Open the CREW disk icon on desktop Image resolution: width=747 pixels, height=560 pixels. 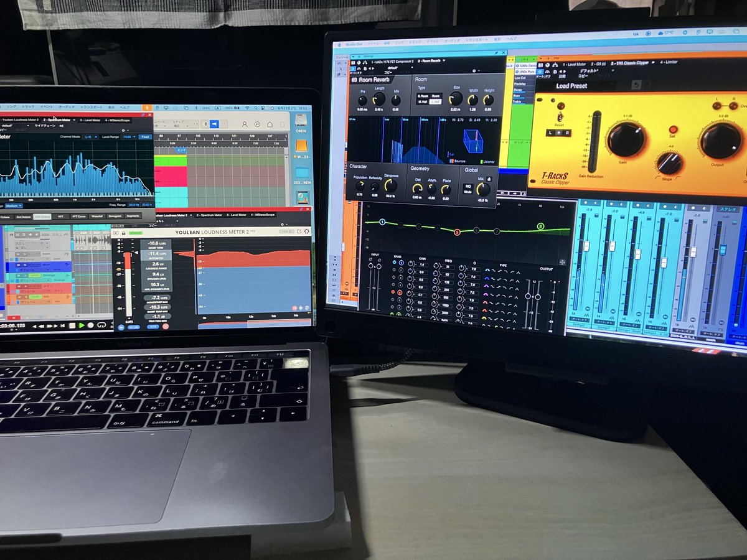click(301, 121)
